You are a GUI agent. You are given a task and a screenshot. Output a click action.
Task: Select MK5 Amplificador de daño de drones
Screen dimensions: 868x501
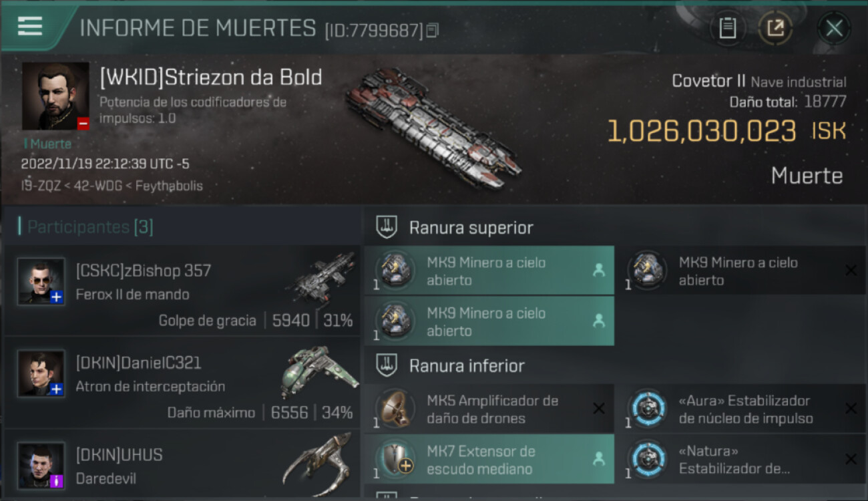click(489, 409)
